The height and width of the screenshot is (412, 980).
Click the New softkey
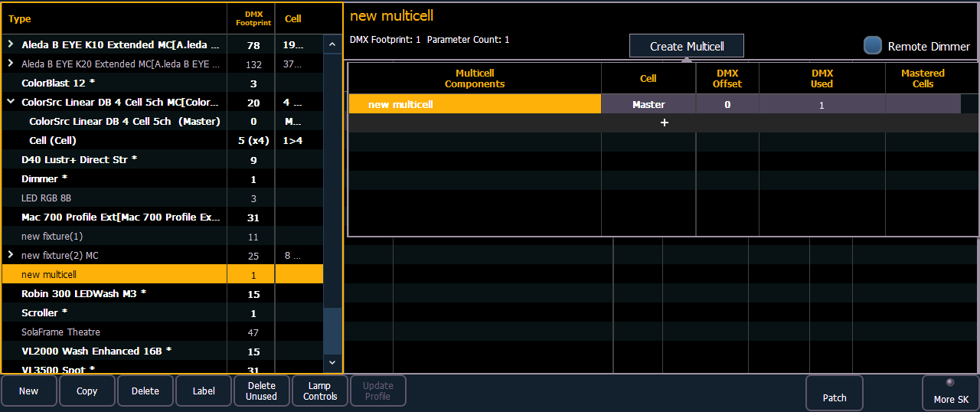(29, 391)
